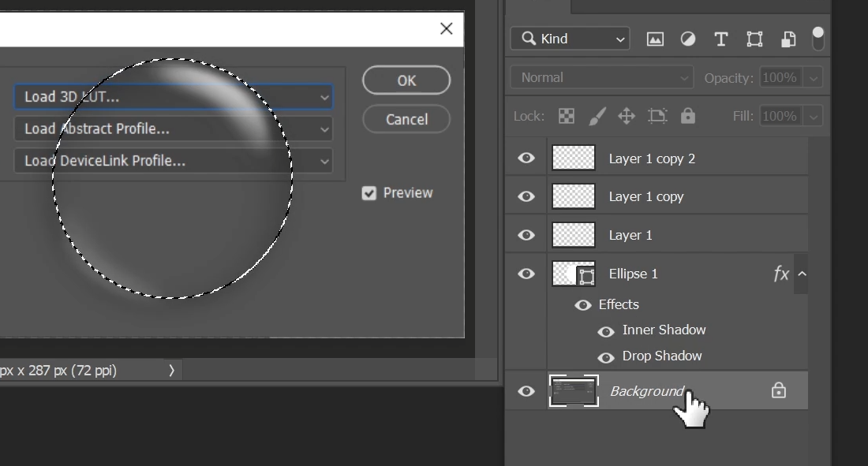Filter layers by adjustment layer icon

click(x=688, y=39)
